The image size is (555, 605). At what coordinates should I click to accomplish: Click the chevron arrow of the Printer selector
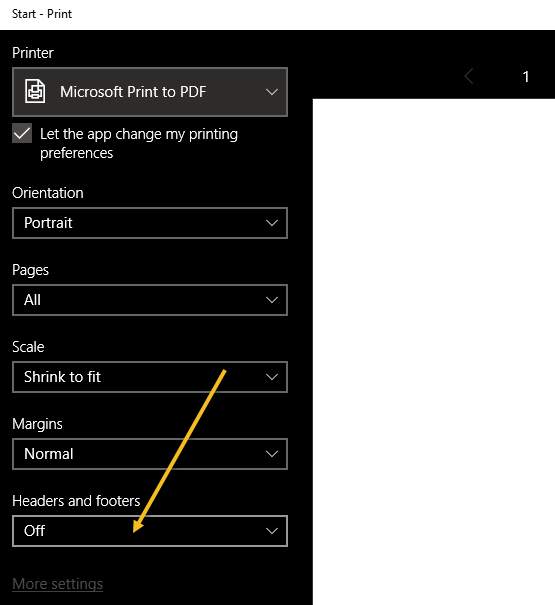click(272, 92)
